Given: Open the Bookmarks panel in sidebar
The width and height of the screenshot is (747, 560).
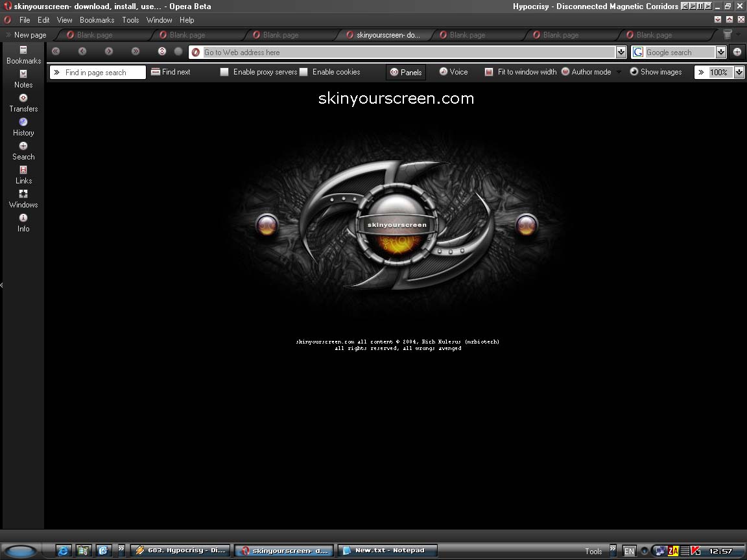Looking at the screenshot, I should point(23,55).
